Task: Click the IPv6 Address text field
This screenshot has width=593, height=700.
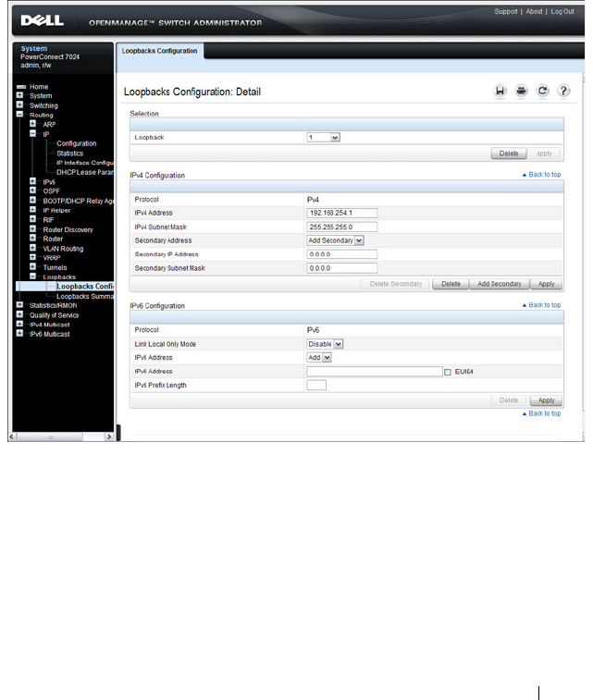Action: (375, 372)
